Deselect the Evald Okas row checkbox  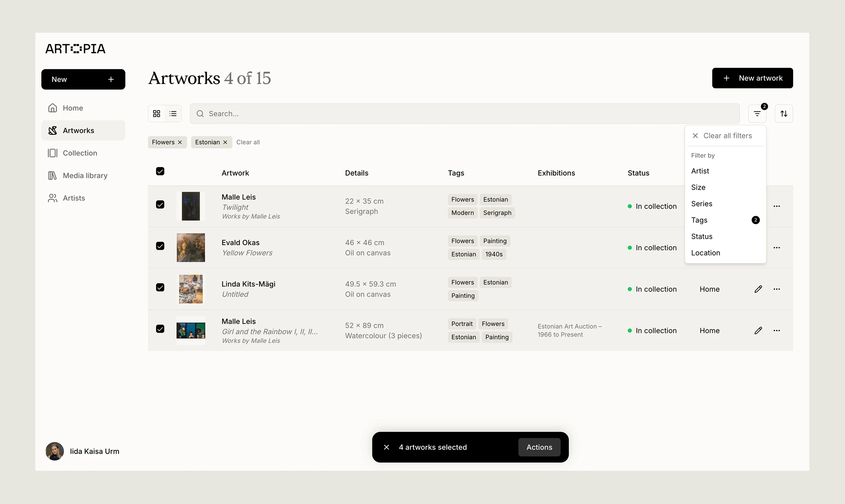[160, 246]
